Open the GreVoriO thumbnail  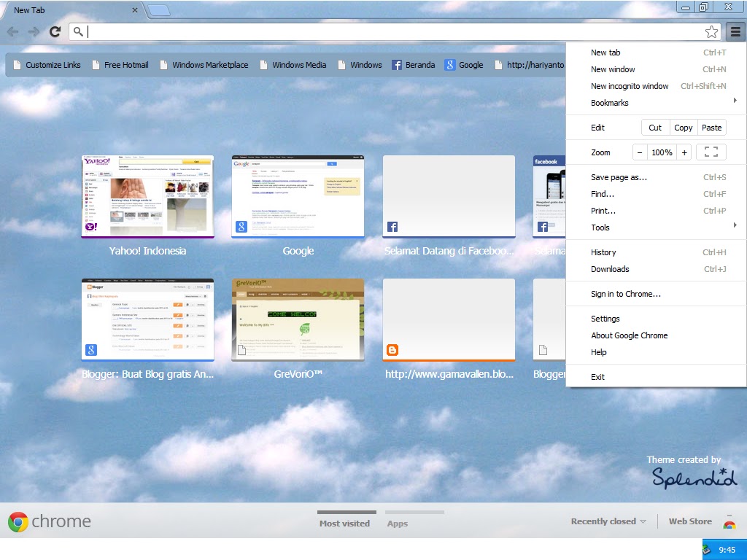point(298,320)
